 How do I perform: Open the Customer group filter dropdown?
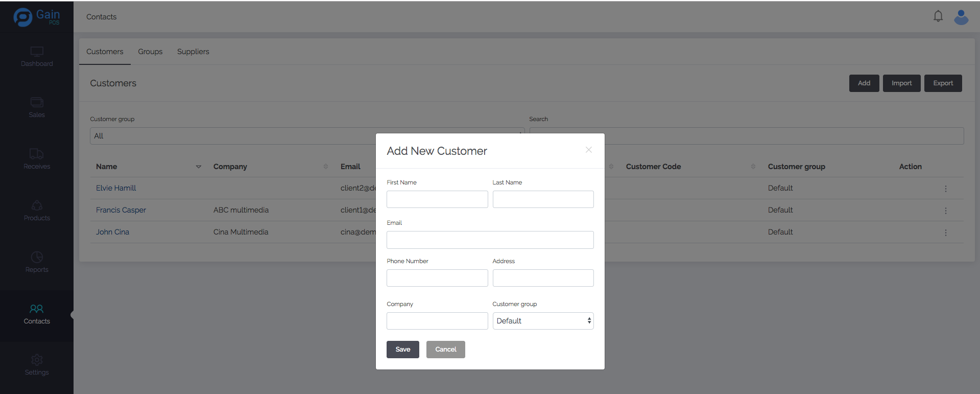[232, 136]
